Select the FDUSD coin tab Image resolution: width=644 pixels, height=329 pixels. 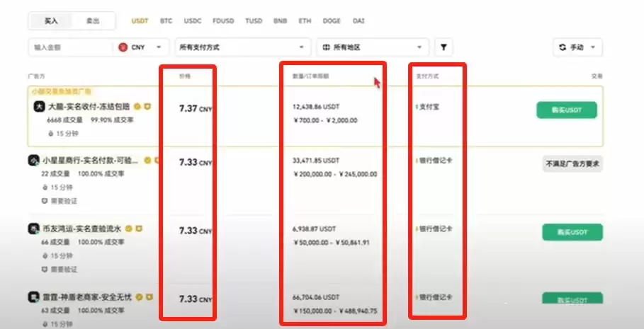tap(224, 21)
